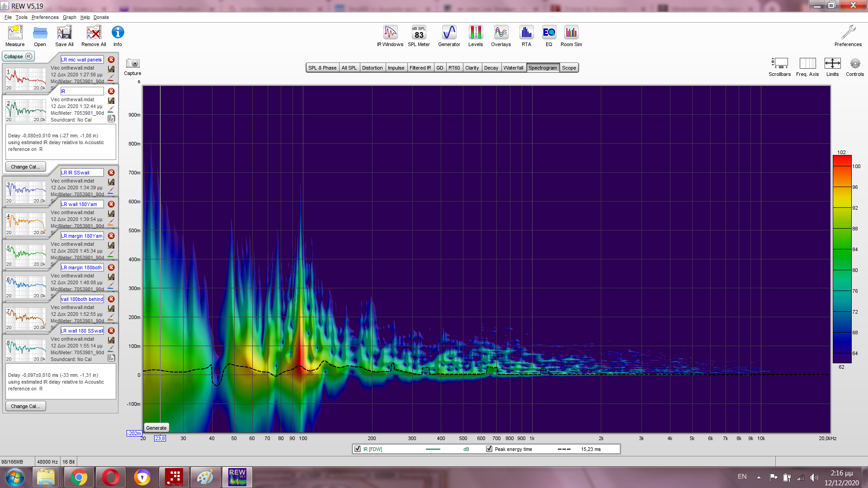
Task: Toggle the Peak energy time checkbox
Action: click(x=489, y=449)
